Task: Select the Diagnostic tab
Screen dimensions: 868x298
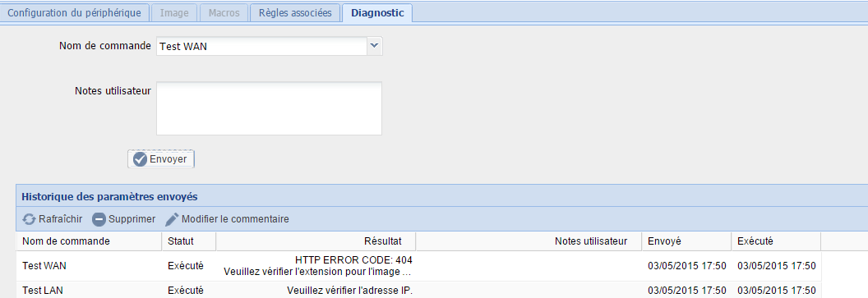Action: pyautogui.click(x=377, y=12)
